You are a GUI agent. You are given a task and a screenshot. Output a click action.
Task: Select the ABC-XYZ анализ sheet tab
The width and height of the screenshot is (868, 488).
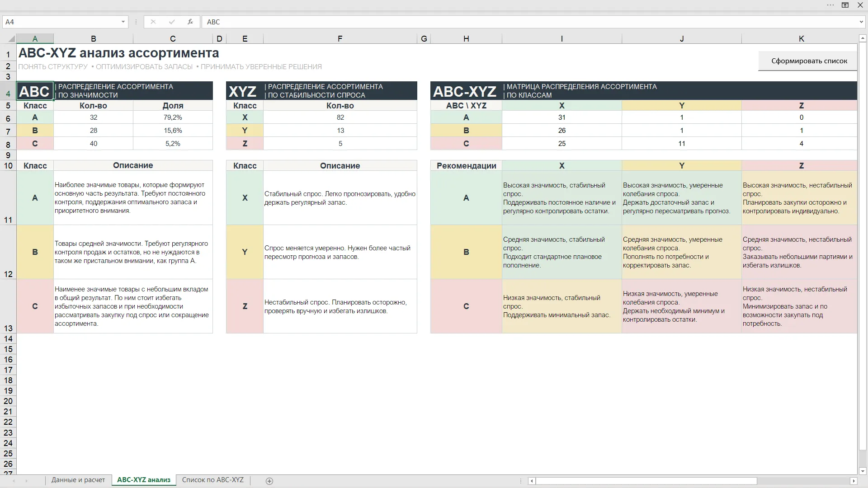(144, 480)
